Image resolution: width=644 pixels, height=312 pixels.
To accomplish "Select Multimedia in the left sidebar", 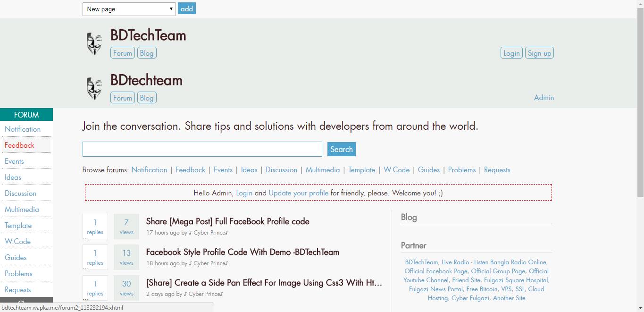I will point(25,210).
